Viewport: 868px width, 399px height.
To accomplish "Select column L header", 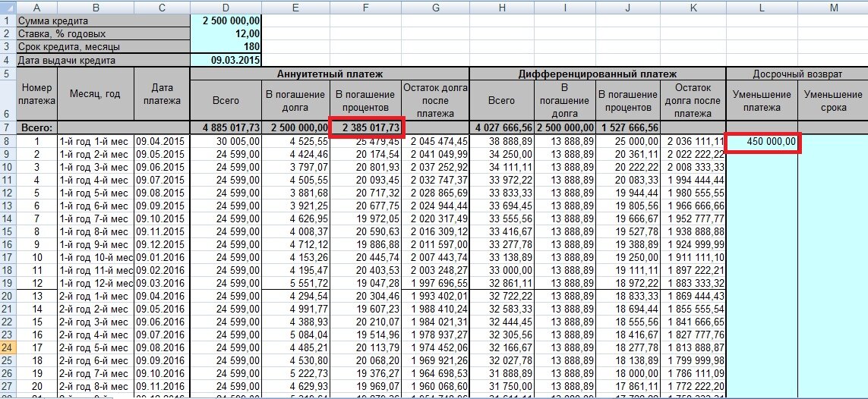I will 762,7.
